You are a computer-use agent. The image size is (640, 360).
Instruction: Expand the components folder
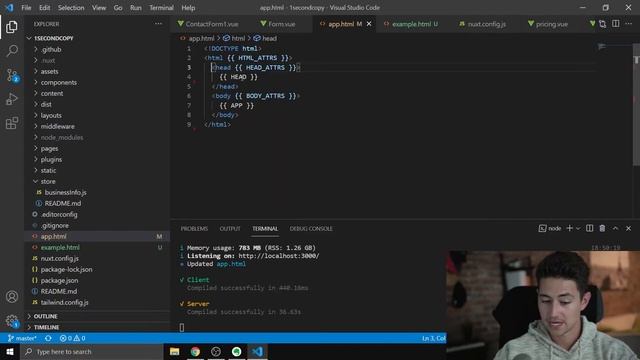point(59,82)
